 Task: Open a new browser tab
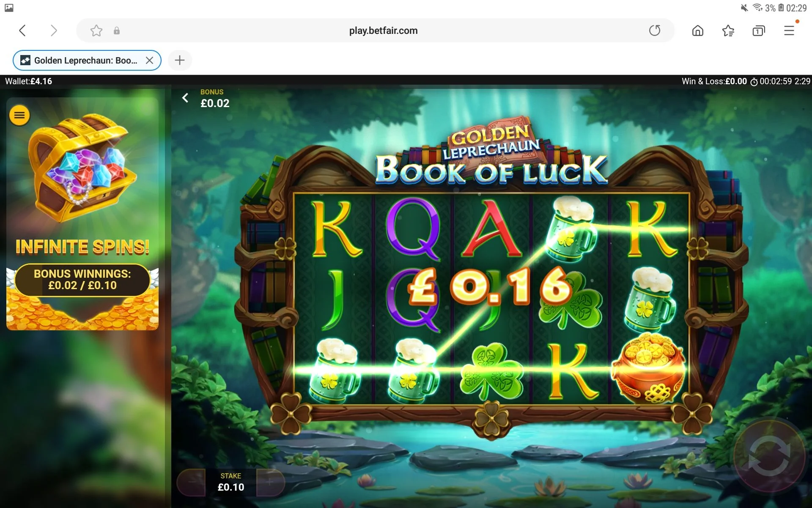coord(180,60)
